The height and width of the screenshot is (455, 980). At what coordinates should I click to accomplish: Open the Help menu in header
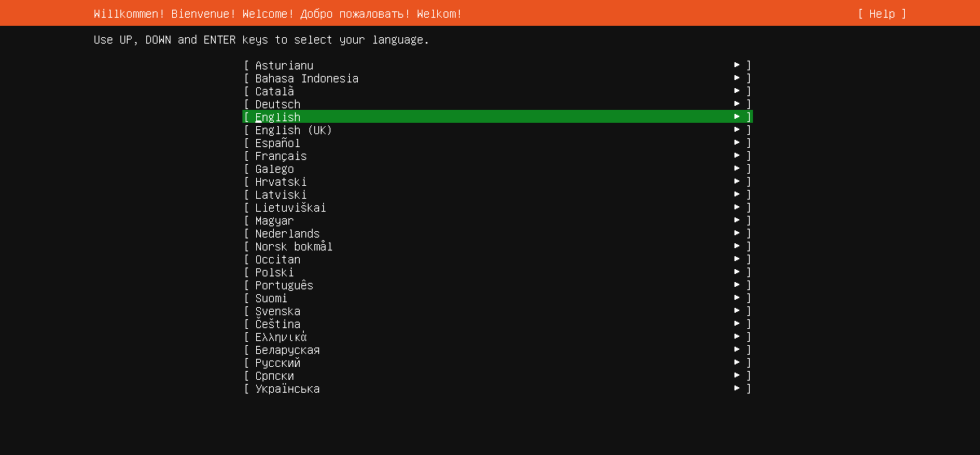[x=881, y=14]
